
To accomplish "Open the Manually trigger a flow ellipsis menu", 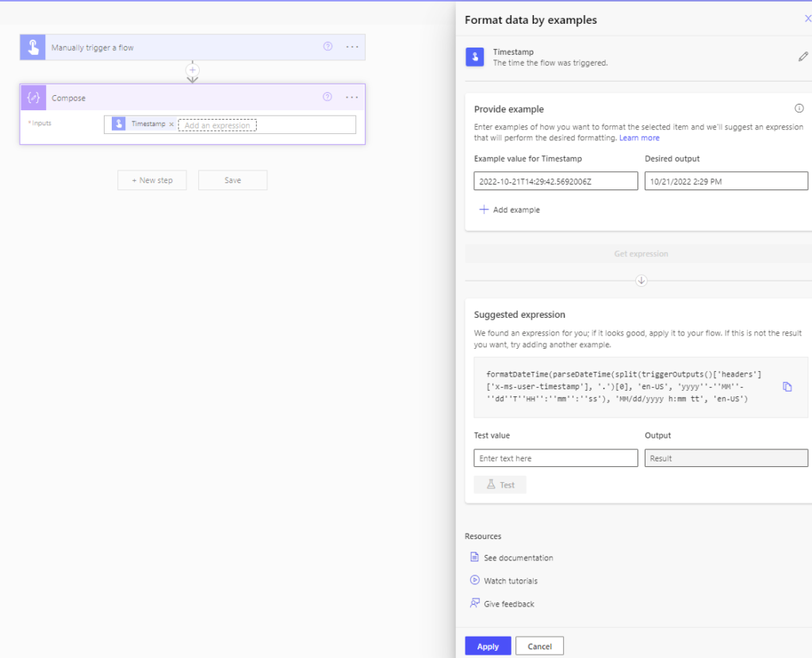I will (x=352, y=47).
